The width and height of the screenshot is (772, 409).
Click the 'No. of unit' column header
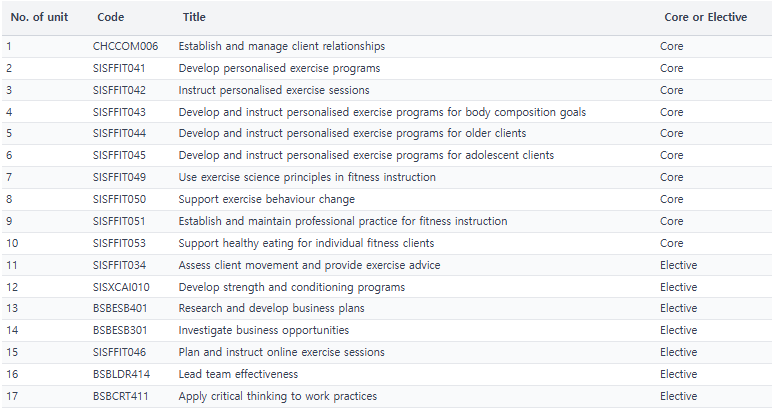tap(39, 17)
